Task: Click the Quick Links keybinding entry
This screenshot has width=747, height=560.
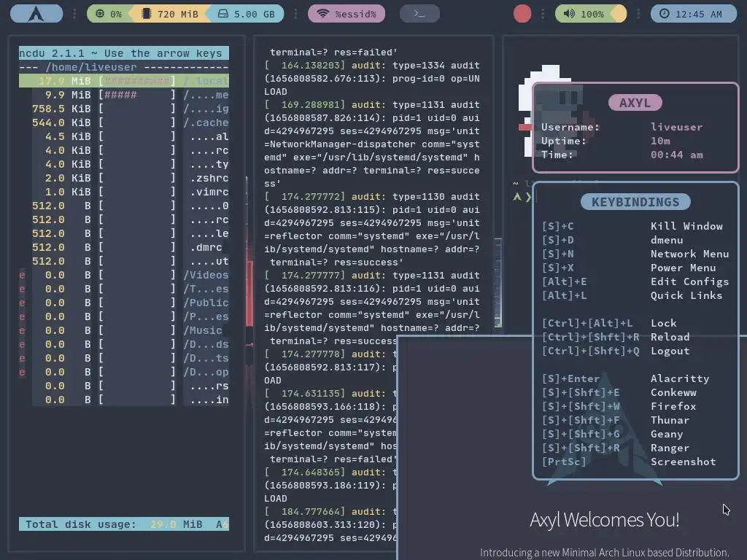Action: (x=686, y=295)
